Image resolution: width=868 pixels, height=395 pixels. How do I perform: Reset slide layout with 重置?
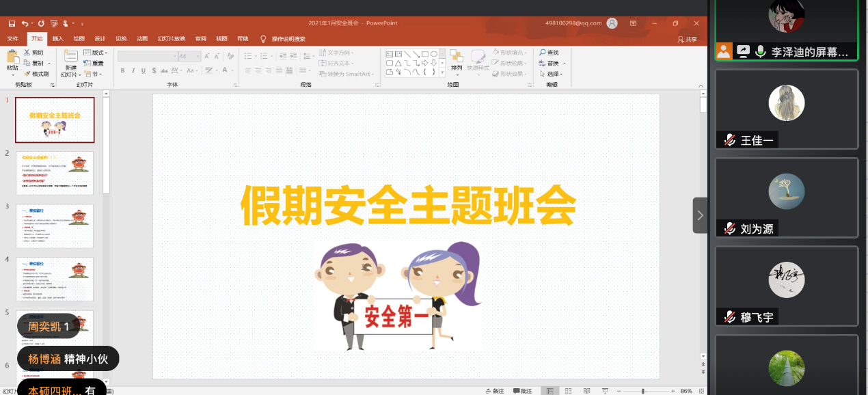point(94,63)
